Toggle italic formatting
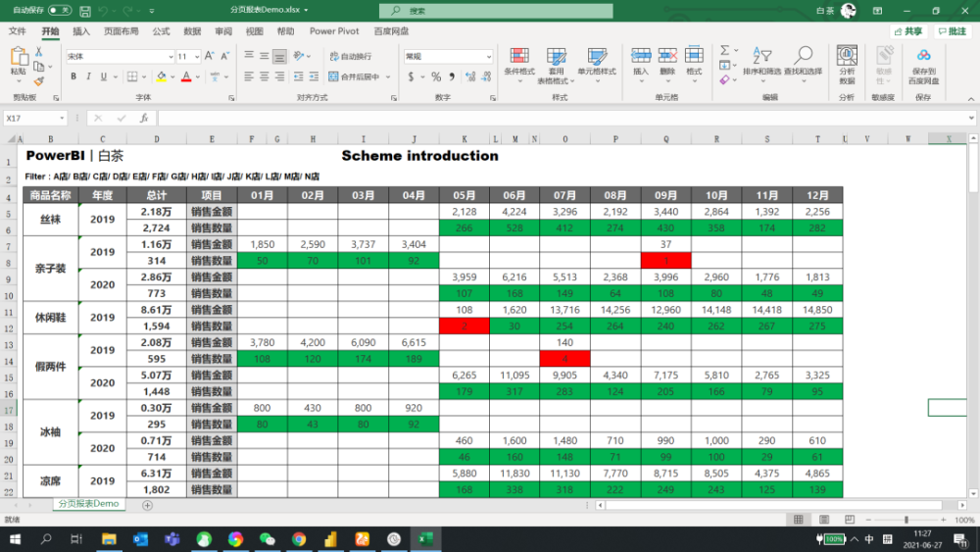Viewport: 980px width, 552px height. coord(88,76)
